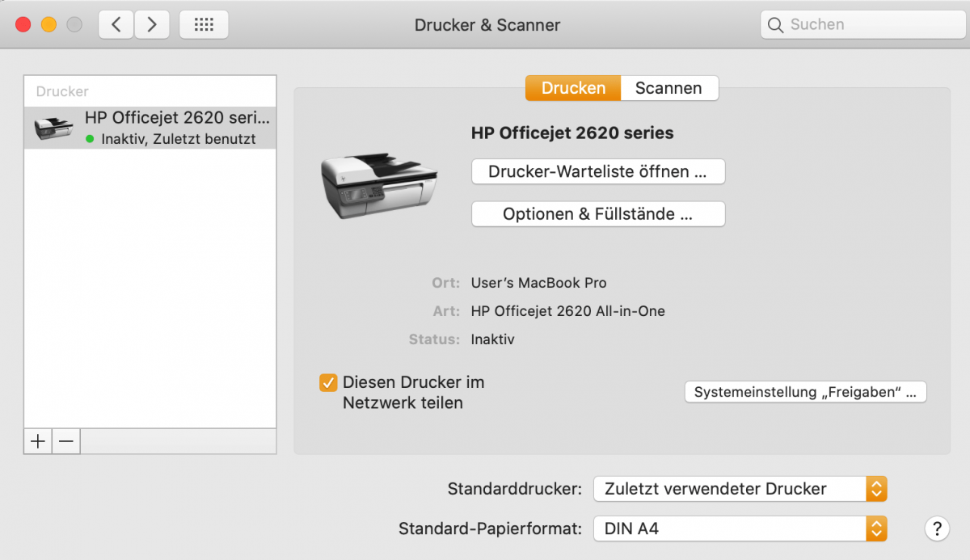The height and width of the screenshot is (560, 970).
Task: Click the Inaktiv value beside Status
Action: 493,339
